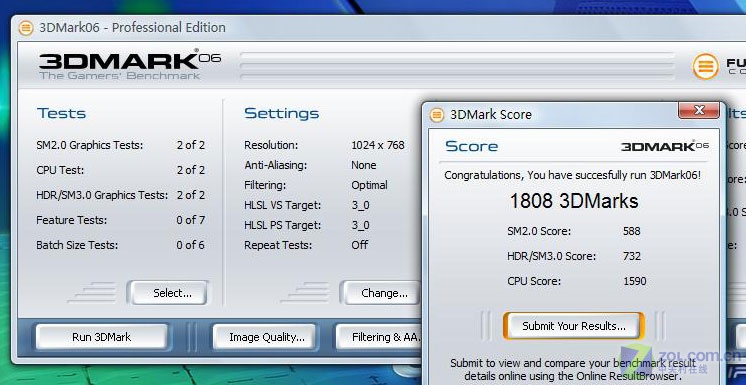Click the SM2.0 Graphics Tests label
The width and height of the screenshot is (746, 385).
click(x=89, y=145)
